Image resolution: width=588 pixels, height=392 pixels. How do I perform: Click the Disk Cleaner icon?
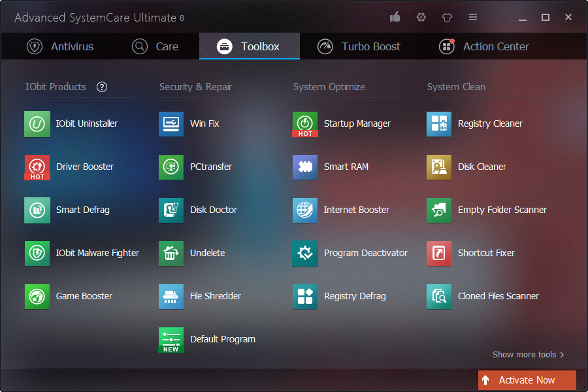(x=439, y=167)
